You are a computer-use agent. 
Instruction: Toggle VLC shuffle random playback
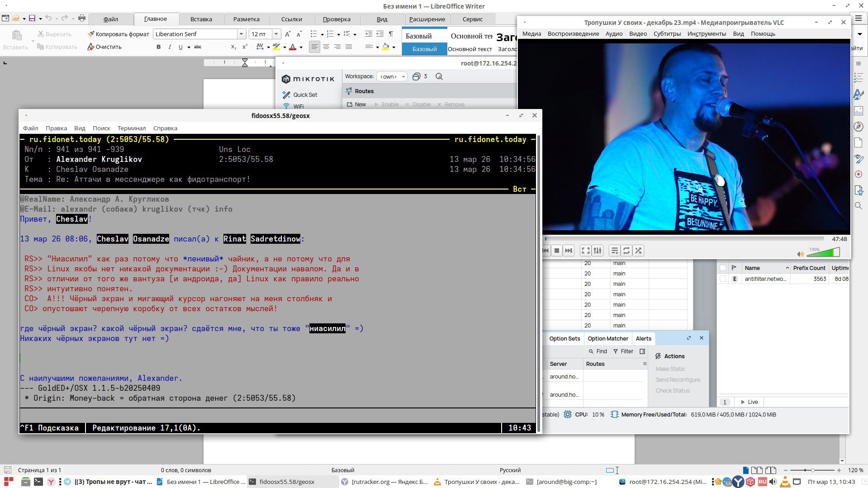coord(638,251)
